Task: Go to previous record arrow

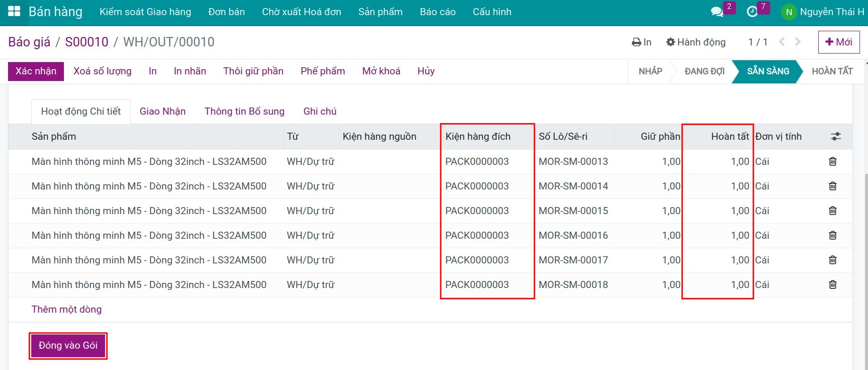Action: point(782,42)
